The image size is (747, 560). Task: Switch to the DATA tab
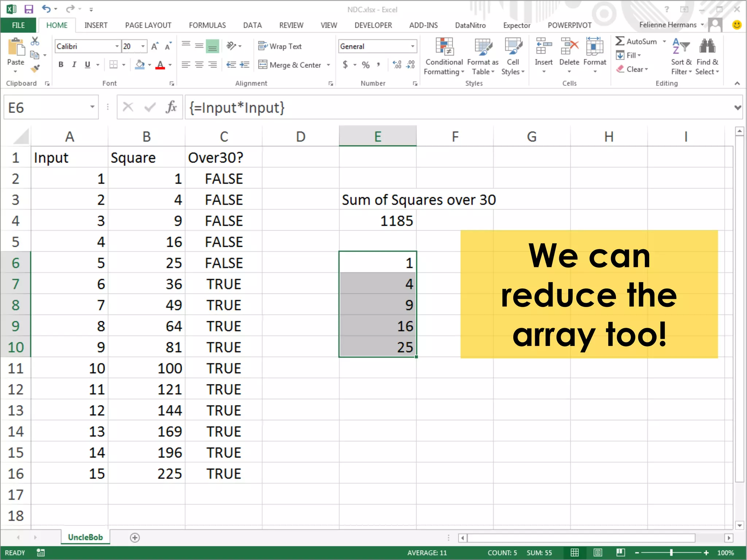coord(252,25)
